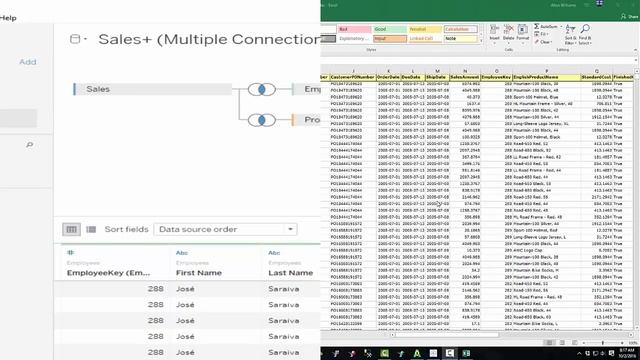Apply the Linked Cell style in Excel
640x360 pixels.
[424, 39]
